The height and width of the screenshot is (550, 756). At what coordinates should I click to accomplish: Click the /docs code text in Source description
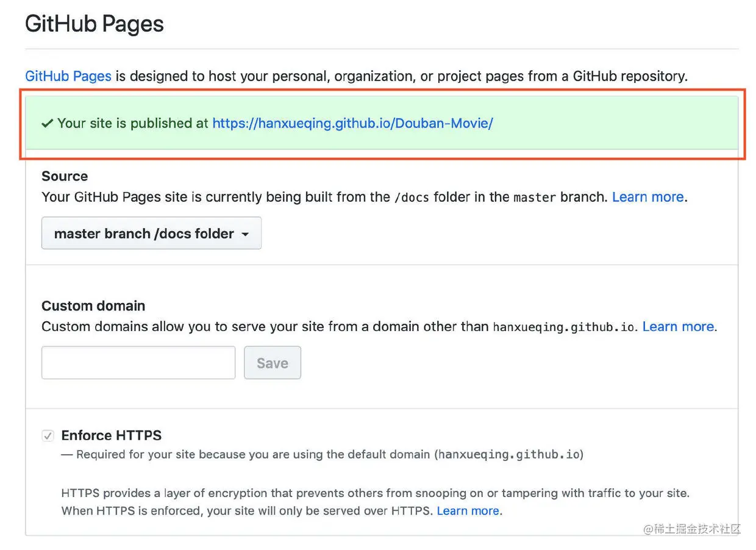(412, 198)
